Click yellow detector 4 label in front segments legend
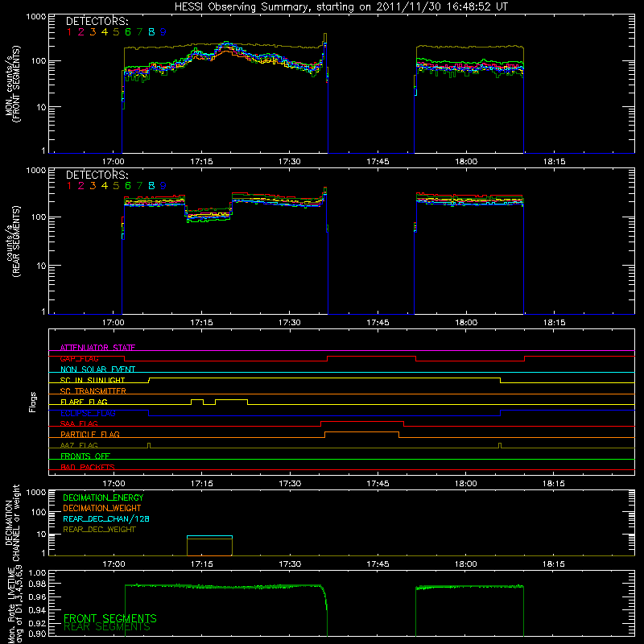 (105, 32)
